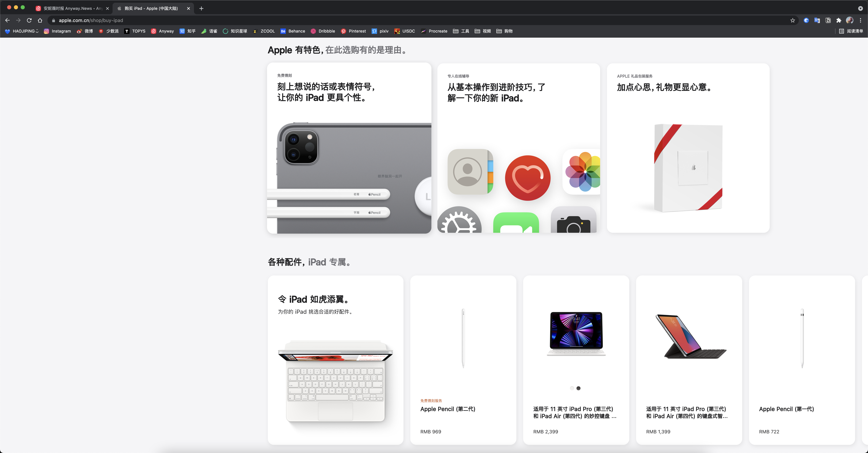Open Chrome three-dot menu
Screen dimensions: 868x453
pyautogui.click(x=860, y=20)
